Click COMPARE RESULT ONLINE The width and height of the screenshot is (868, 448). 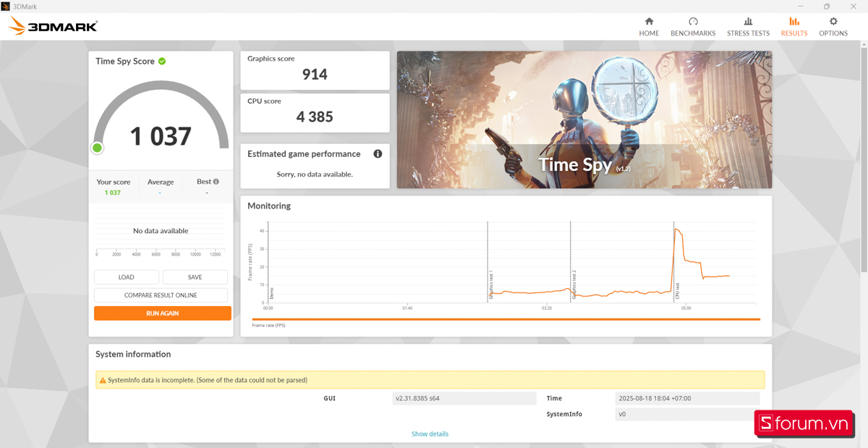161,295
